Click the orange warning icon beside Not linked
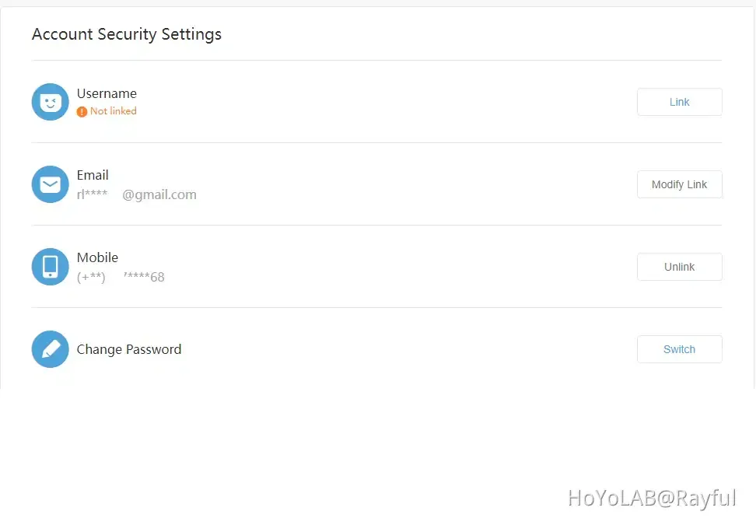Image resolution: width=756 pixels, height=532 pixels. point(81,110)
